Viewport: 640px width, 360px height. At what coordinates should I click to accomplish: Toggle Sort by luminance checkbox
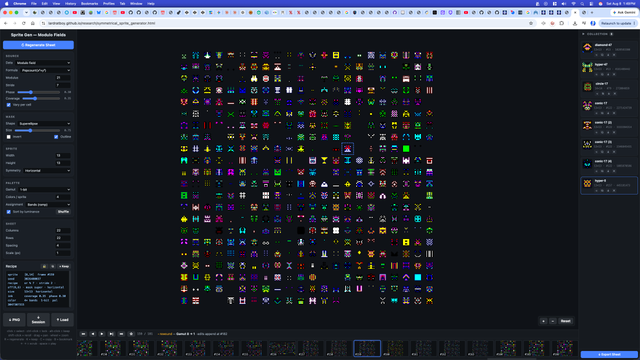click(x=9, y=212)
